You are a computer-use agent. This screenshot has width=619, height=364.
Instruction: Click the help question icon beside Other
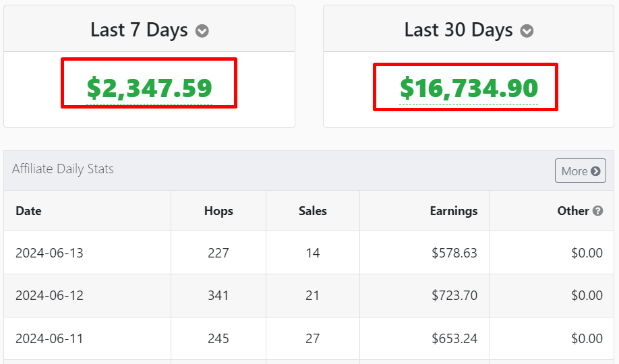[598, 211]
